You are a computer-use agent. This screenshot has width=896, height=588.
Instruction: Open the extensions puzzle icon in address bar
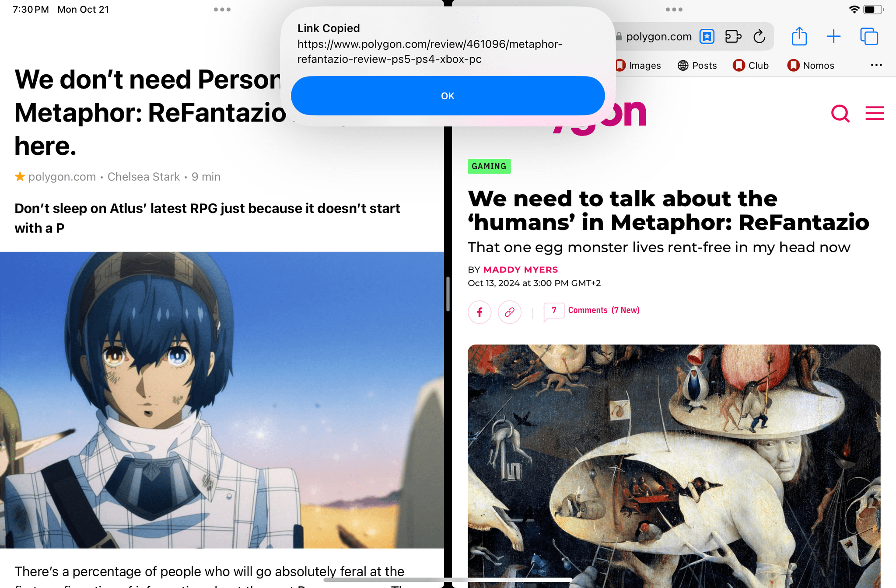coord(733,36)
